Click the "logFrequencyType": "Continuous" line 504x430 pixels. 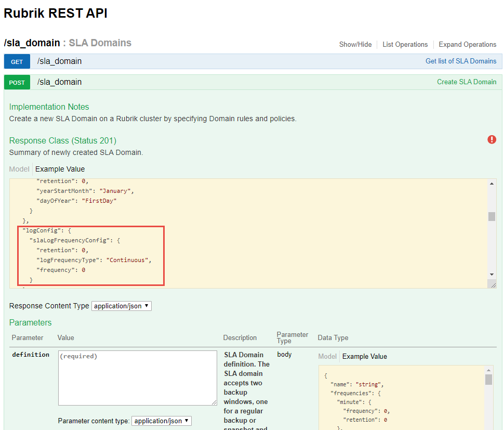click(94, 260)
